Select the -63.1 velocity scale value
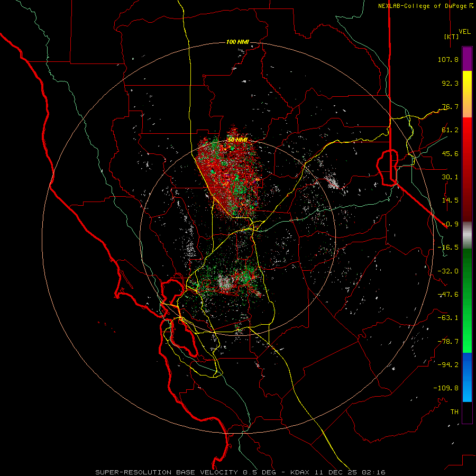The image size is (476, 476). tap(448, 318)
